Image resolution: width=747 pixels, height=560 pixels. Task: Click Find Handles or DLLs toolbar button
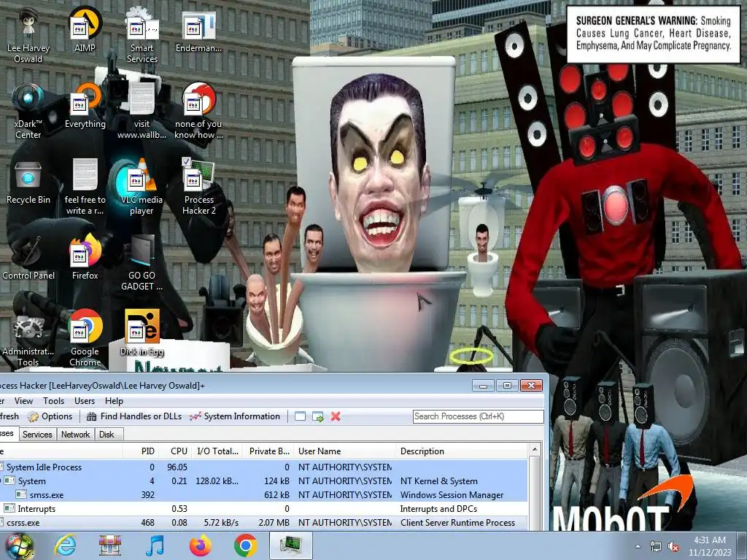pos(134,416)
